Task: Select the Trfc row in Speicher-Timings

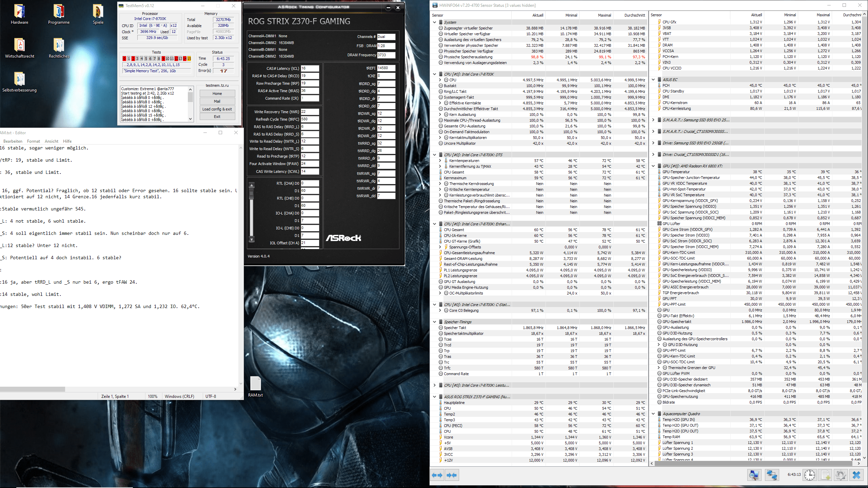Action: coord(539,368)
